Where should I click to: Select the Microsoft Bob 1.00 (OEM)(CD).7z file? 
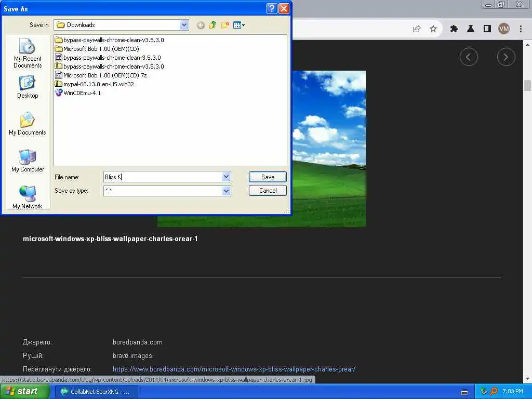pos(101,75)
